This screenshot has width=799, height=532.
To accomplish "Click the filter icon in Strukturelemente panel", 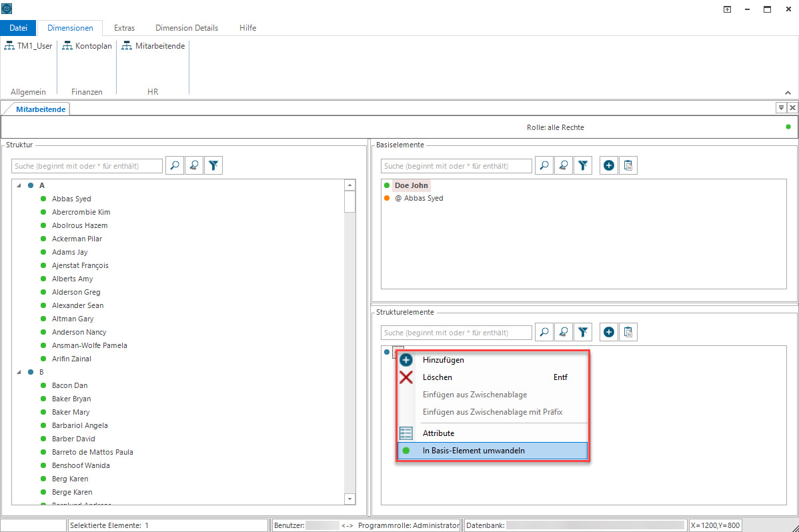I will click(583, 332).
